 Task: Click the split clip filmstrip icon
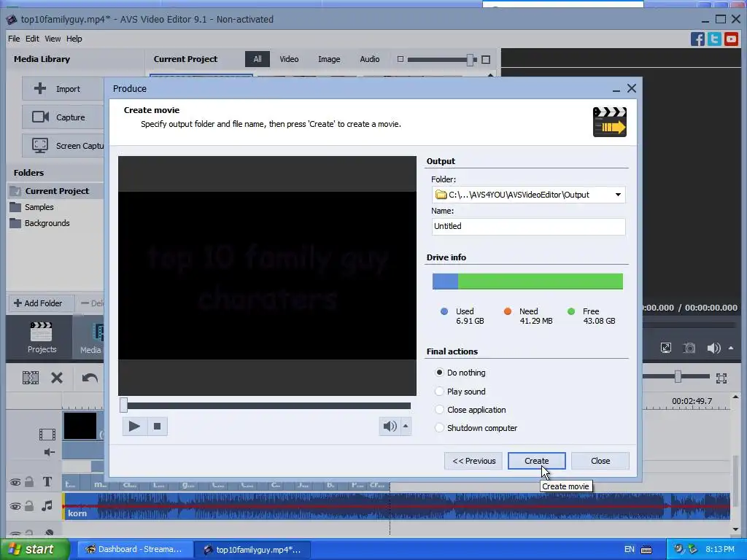click(31, 378)
